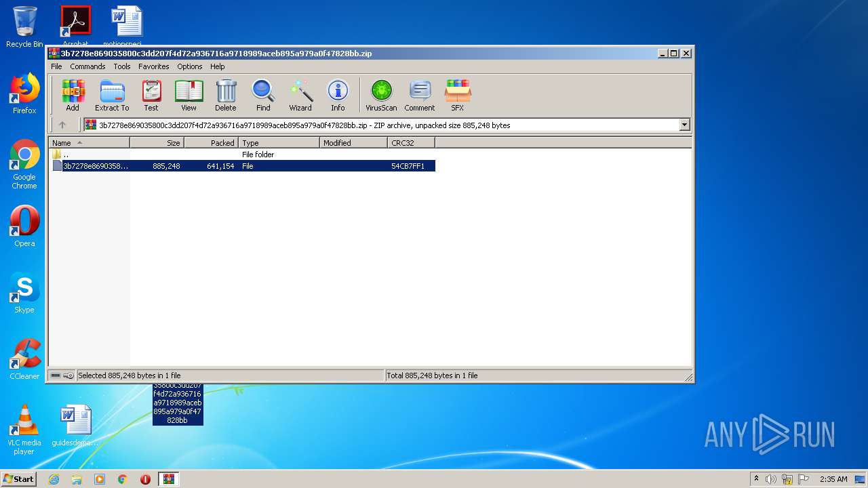Open Opera pinned in the taskbar
The image size is (868, 488).
tap(145, 479)
